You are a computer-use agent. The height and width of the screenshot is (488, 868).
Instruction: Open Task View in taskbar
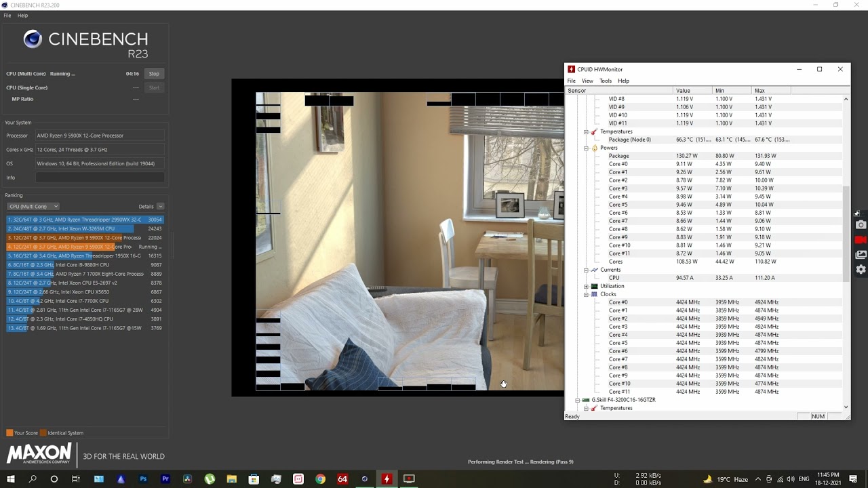pyautogui.click(x=76, y=479)
